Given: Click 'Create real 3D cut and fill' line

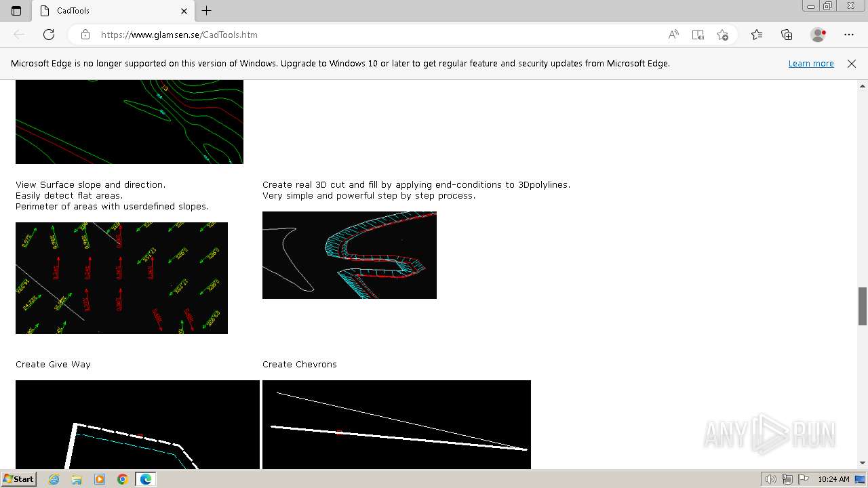Looking at the screenshot, I should (x=416, y=184).
